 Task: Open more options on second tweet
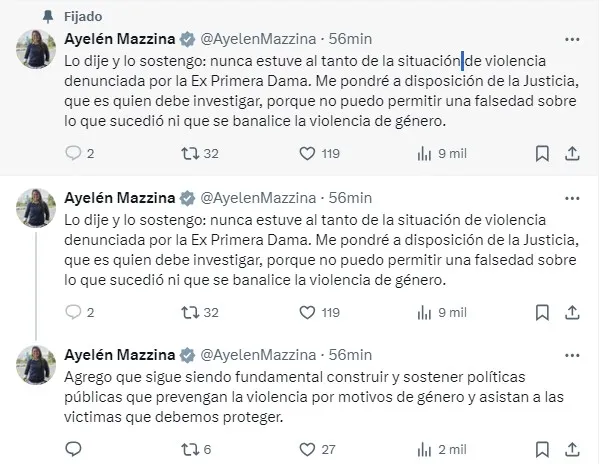(571, 198)
